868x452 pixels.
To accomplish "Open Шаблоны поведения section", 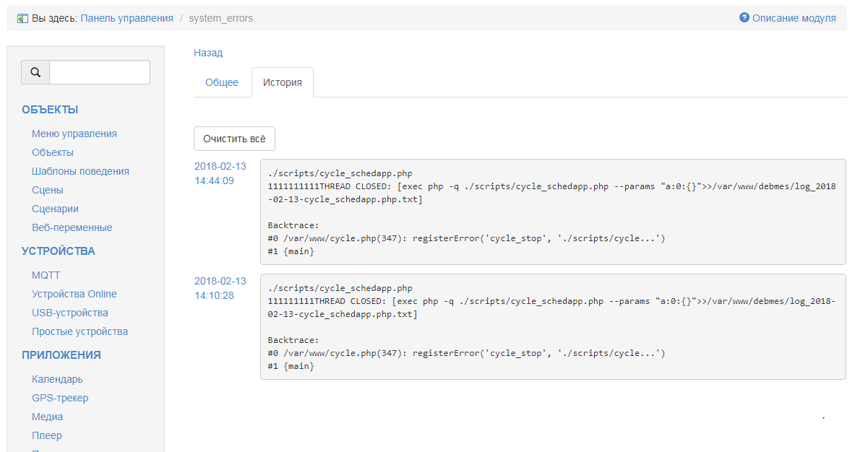I will tap(80, 171).
